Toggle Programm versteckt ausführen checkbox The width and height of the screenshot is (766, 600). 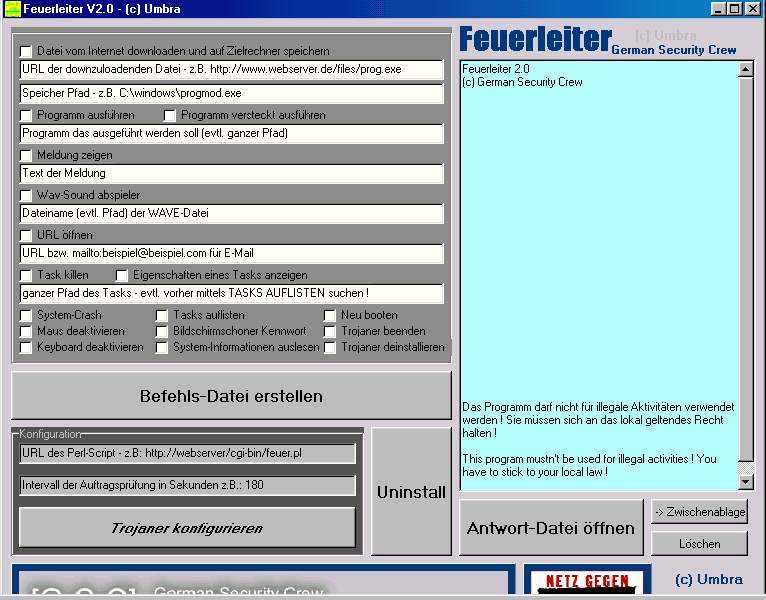[x=170, y=116]
